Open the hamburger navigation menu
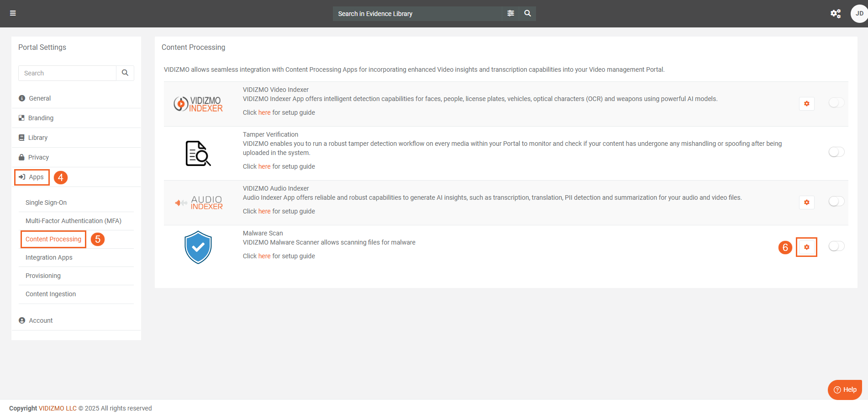This screenshot has height=416, width=868. (x=13, y=13)
